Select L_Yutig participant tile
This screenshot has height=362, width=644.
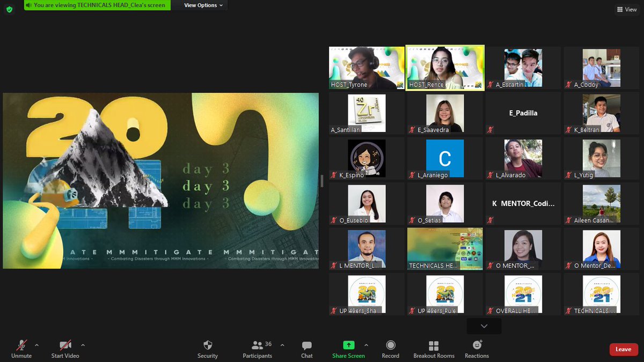pyautogui.click(x=602, y=158)
